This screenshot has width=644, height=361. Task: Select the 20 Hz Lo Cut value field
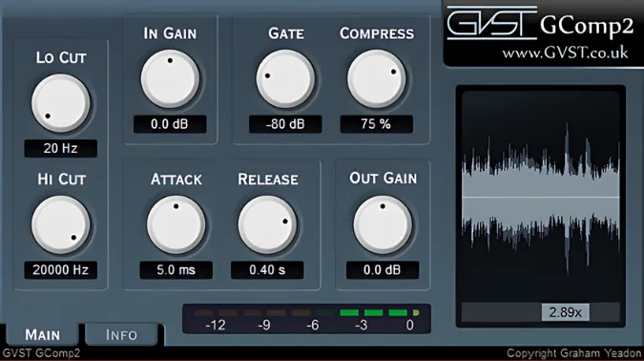click(61, 148)
